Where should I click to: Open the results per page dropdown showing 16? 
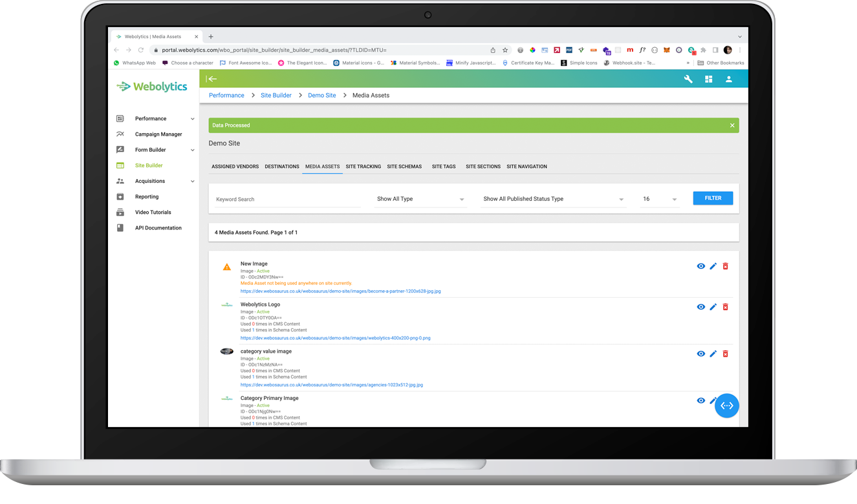(x=660, y=199)
